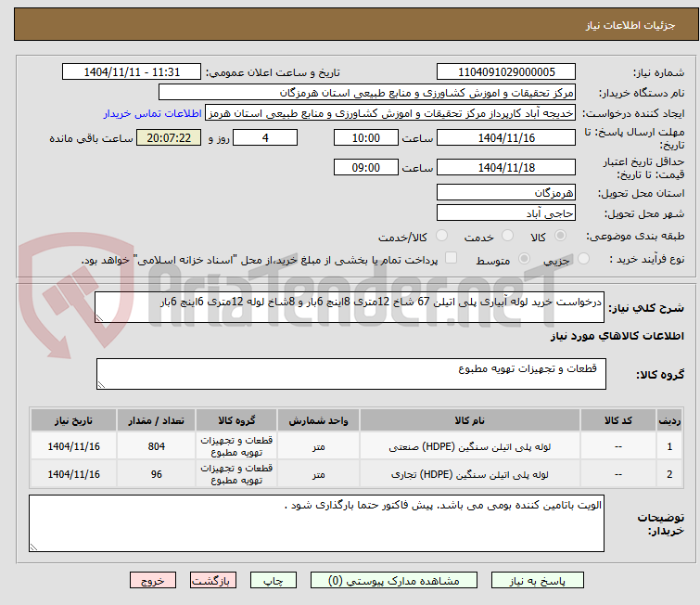The image size is (700, 605).
Task: Click the resize handle of buyer notes textarea
Action: tap(34, 547)
